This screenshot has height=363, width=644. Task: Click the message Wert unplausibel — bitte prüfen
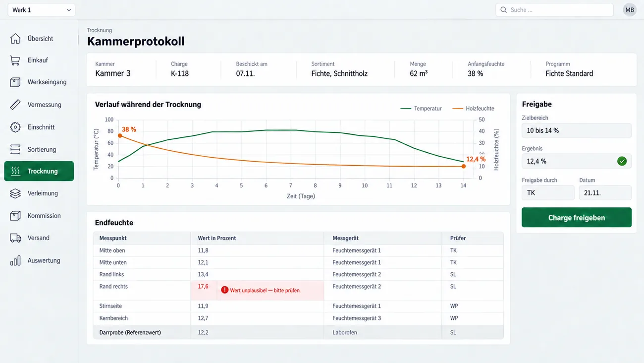[265, 290]
